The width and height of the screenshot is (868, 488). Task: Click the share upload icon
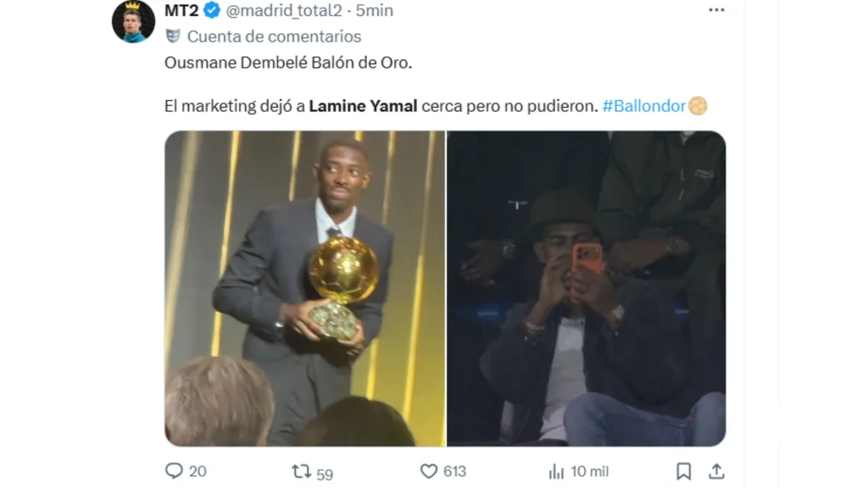[716, 471]
